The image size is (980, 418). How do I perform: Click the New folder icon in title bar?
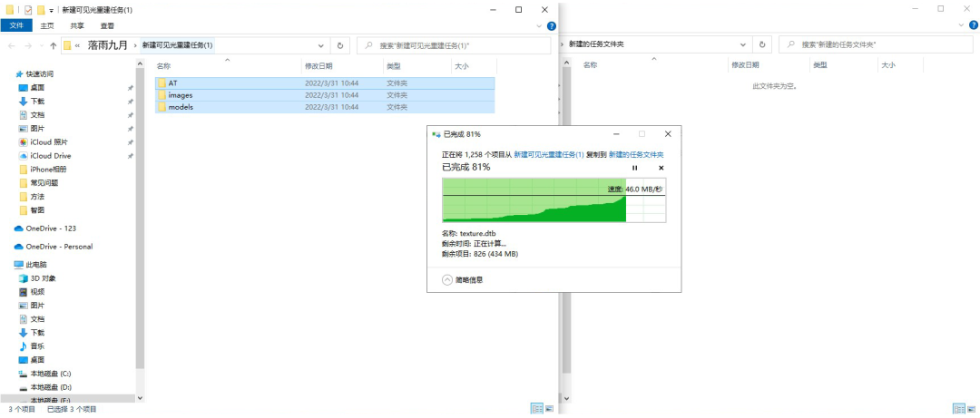[x=41, y=10]
